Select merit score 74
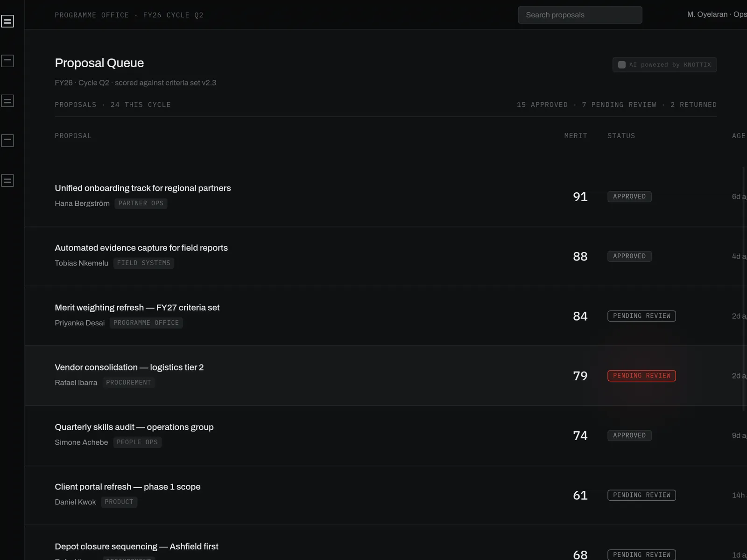 click(x=580, y=435)
